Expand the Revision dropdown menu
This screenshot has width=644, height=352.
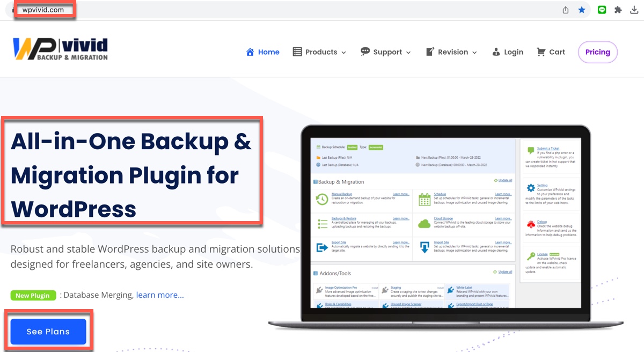tap(451, 52)
